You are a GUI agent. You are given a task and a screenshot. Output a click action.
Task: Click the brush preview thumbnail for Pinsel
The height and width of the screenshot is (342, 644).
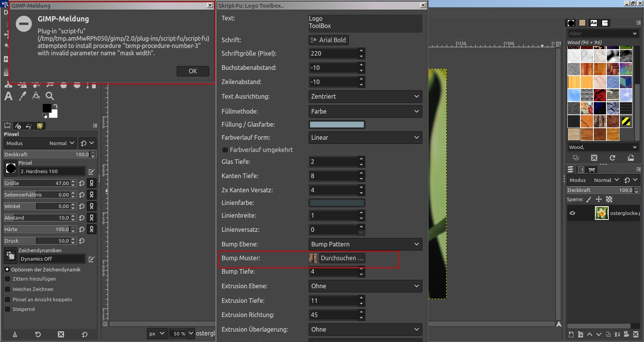coord(11,168)
